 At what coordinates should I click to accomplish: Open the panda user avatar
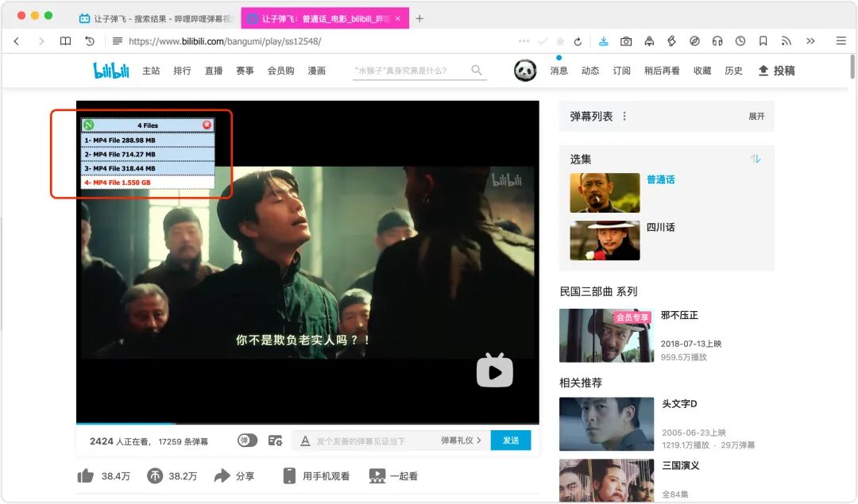point(525,71)
